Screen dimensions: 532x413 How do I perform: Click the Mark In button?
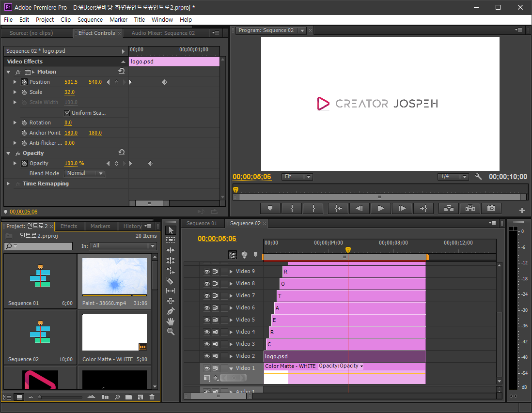(292, 208)
